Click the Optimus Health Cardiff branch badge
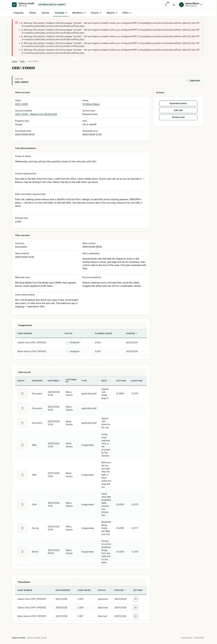 [52, 5]
